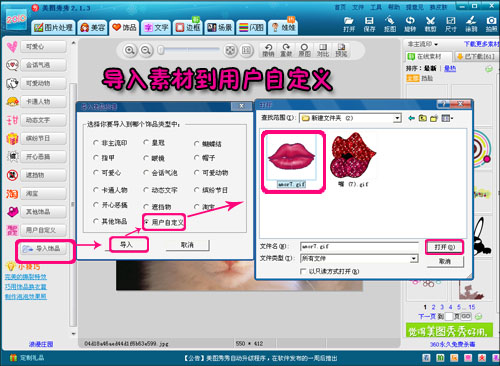Select the 非主流印 radio button

(96, 143)
